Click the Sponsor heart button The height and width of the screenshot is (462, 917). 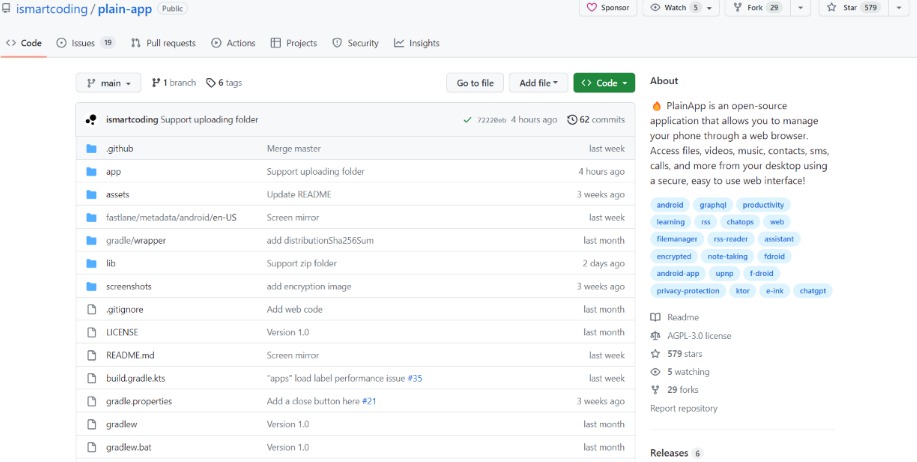[608, 8]
